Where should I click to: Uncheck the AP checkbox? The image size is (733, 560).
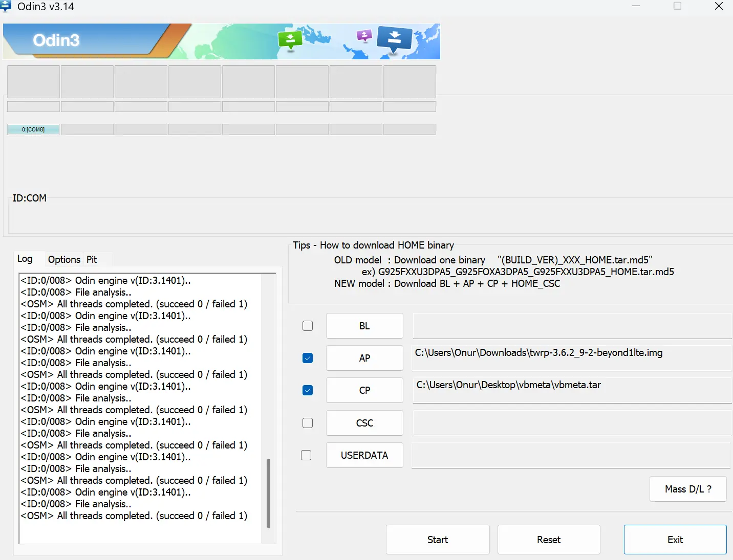pyautogui.click(x=308, y=358)
